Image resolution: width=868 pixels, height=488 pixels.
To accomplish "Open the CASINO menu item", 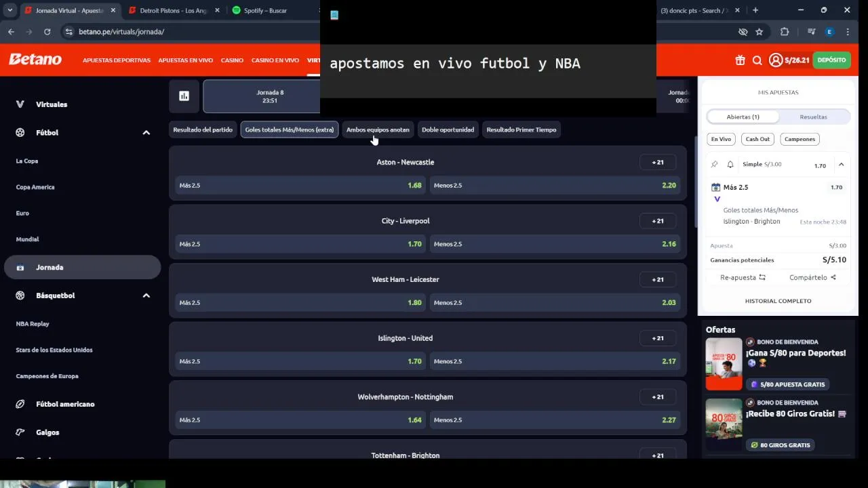I will [232, 60].
